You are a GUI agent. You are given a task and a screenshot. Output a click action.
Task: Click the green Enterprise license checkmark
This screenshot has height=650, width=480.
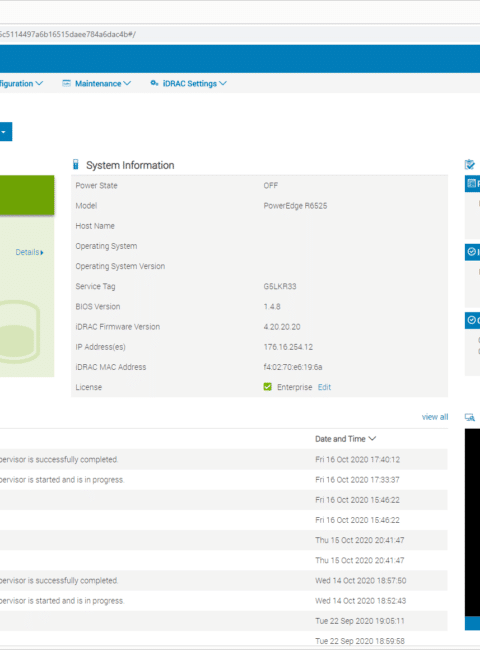point(267,387)
